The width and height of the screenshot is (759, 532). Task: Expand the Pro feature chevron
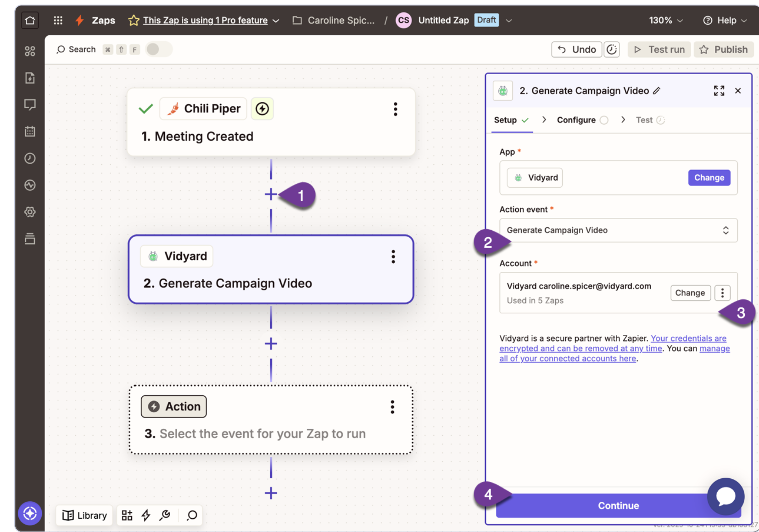pos(276,21)
